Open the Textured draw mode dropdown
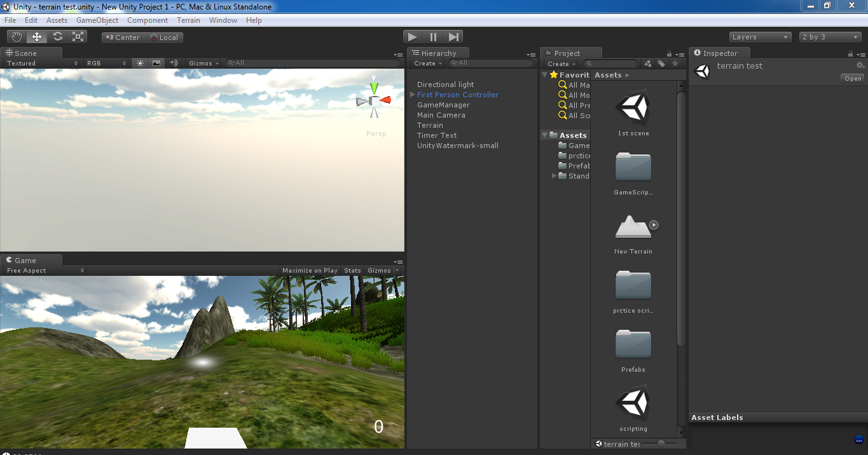This screenshot has width=868, height=455. pos(42,63)
